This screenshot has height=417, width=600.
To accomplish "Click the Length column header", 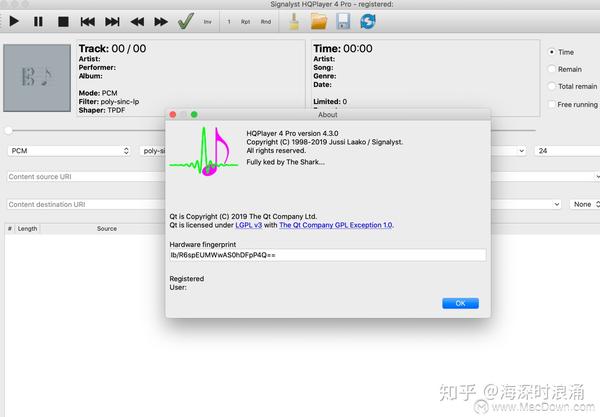I will pos(28,228).
